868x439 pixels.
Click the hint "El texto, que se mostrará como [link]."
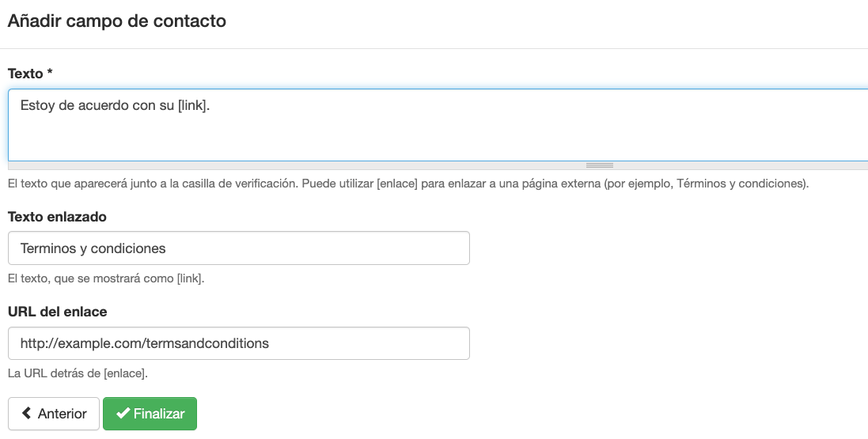106,278
